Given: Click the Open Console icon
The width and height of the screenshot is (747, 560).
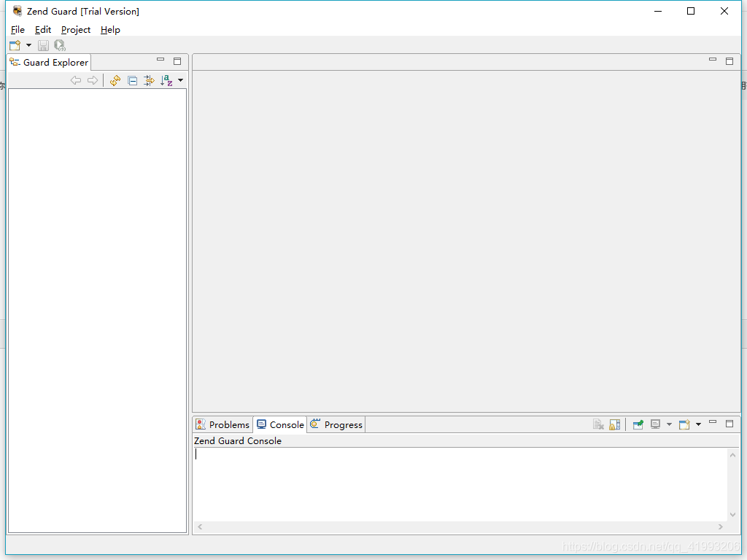Looking at the screenshot, I should click(x=684, y=424).
